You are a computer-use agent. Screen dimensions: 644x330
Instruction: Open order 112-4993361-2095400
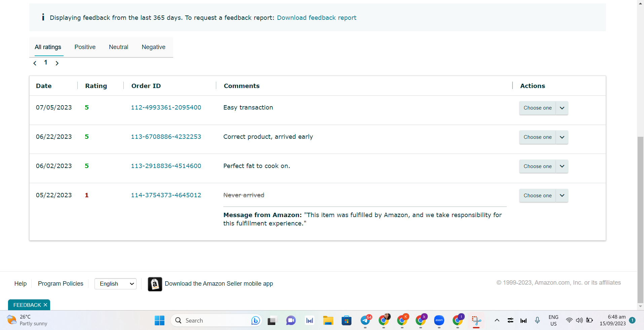click(x=166, y=108)
